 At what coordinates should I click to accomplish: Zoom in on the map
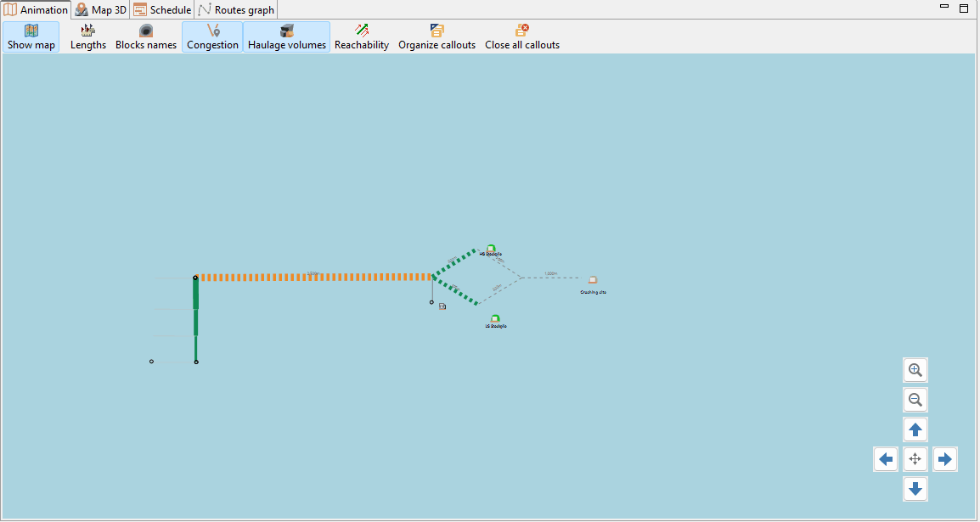(x=915, y=370)
